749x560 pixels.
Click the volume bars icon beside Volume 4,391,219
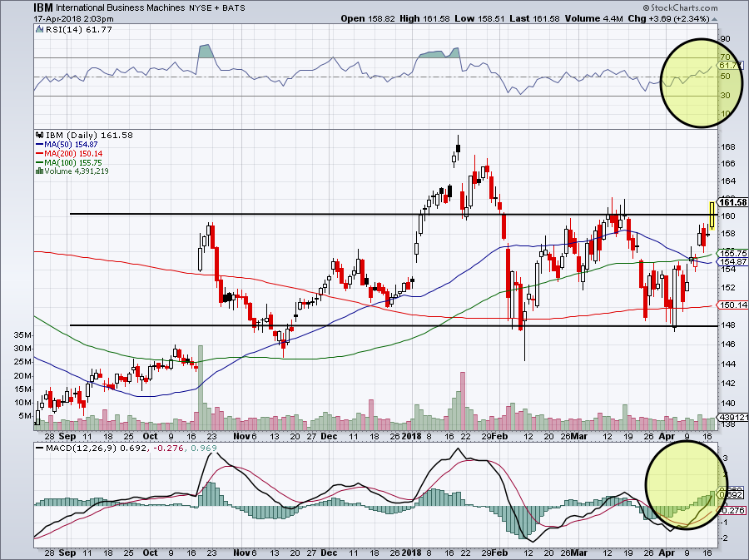coord(40,171)
